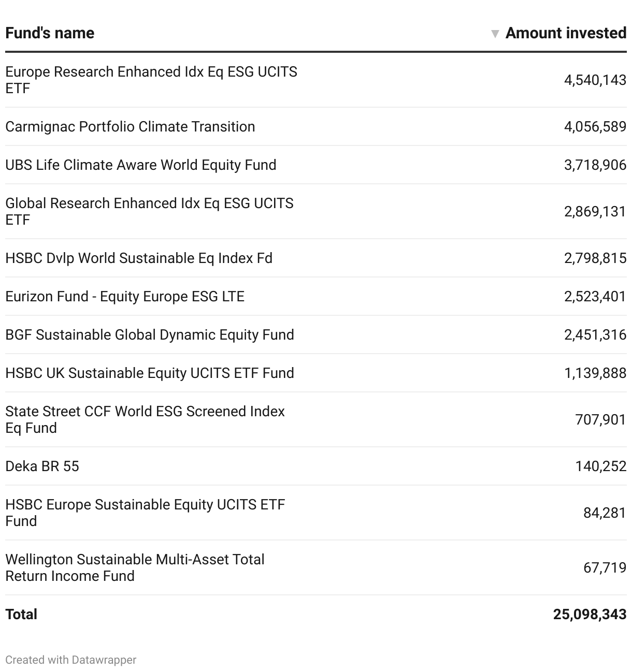Click Carmignac Portfolio Climate Transition fund name
Viewport: 632px width, 672px height.
point(130,127)
